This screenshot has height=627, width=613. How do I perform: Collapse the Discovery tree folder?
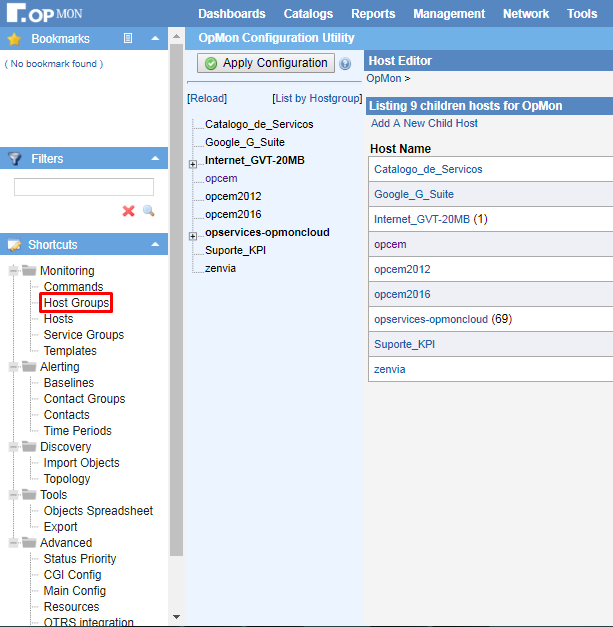click(14, 447)
